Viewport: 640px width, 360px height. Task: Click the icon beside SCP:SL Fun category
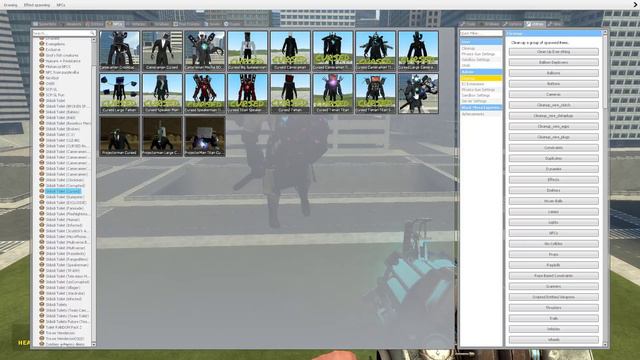click(42, 95)
